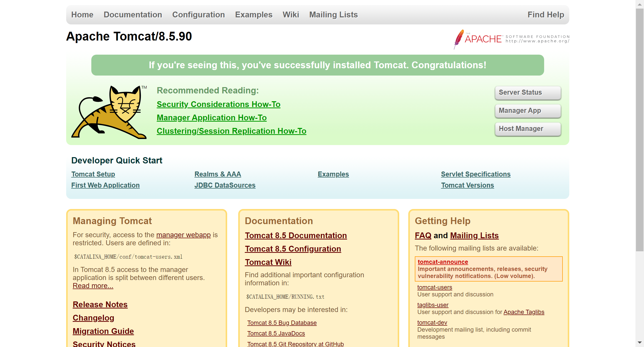Open tomcat-dev mailing list link
This screenshot has width=644, height=347.
tap(432, 323)
